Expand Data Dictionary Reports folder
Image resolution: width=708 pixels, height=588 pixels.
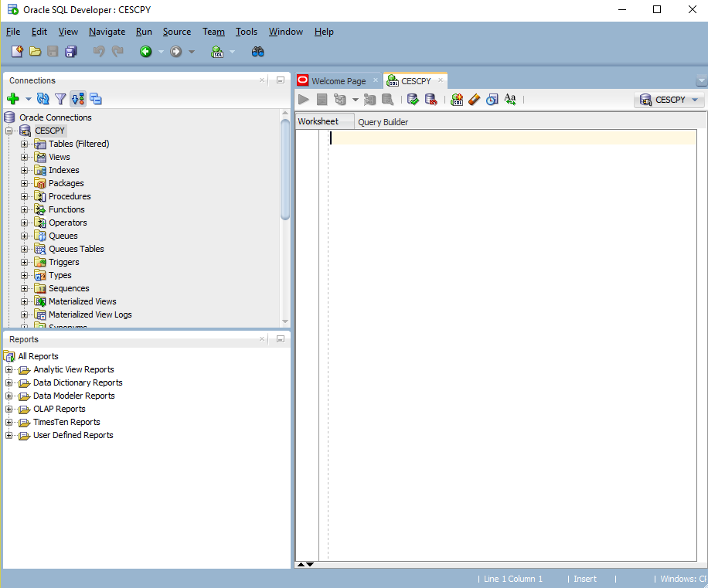[x=9, y=382]
